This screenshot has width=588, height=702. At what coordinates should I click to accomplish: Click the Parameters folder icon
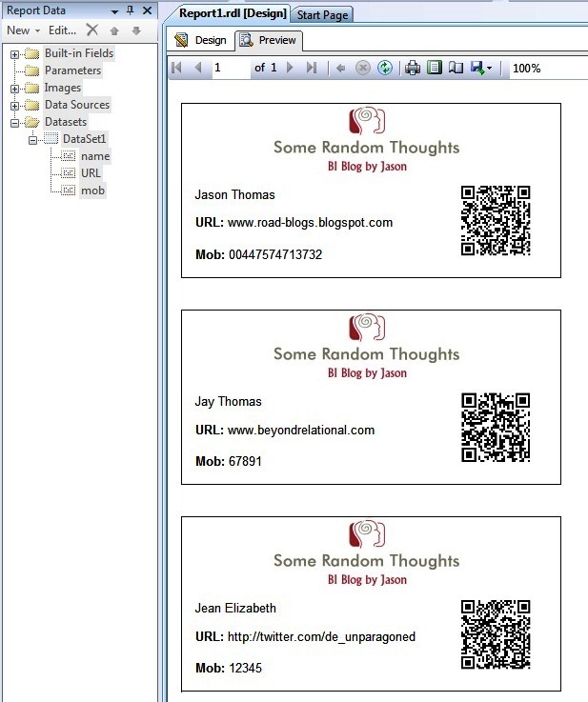pos(31,70)
